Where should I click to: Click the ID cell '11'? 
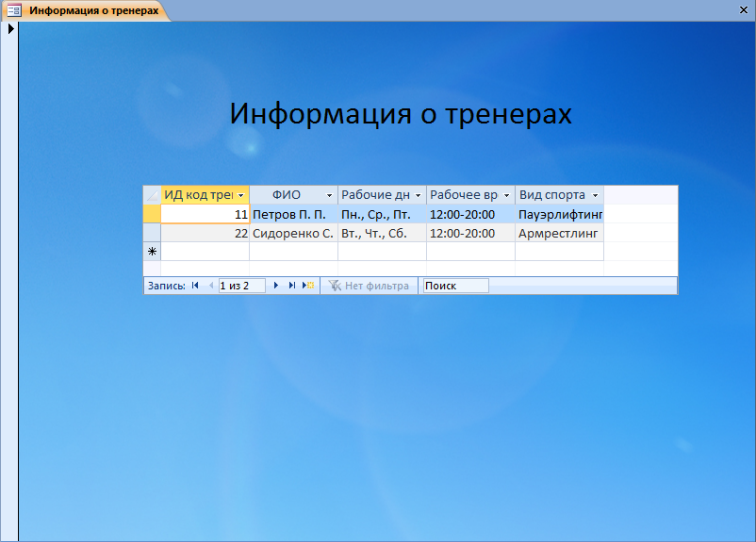click(x=205, y=215)
